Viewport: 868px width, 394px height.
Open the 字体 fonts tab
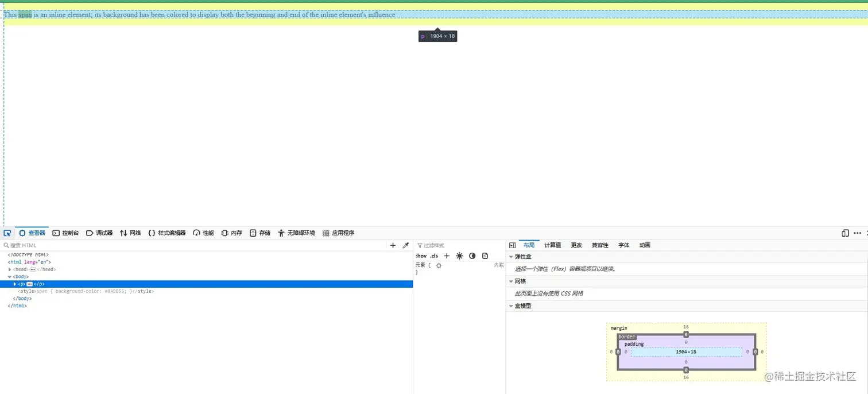[x=624, y=245]
